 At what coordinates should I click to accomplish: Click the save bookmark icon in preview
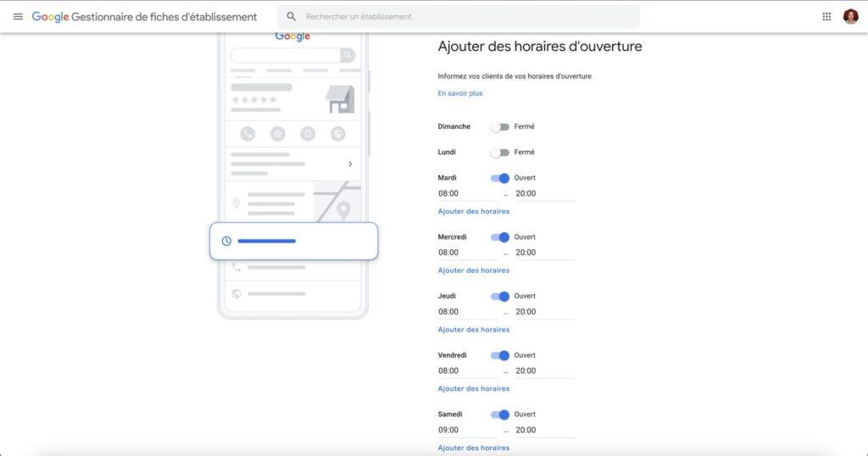coord(308,134)
